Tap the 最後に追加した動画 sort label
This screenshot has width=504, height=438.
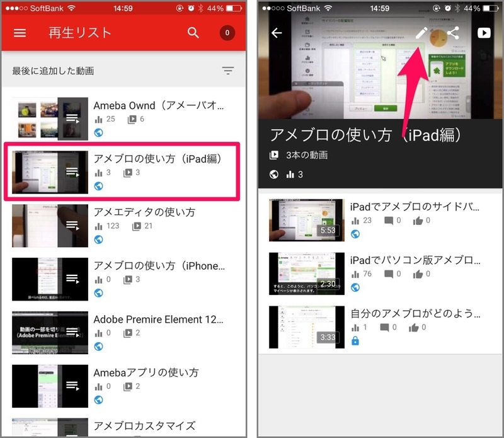pyautogui.click(x=53, y=71)
